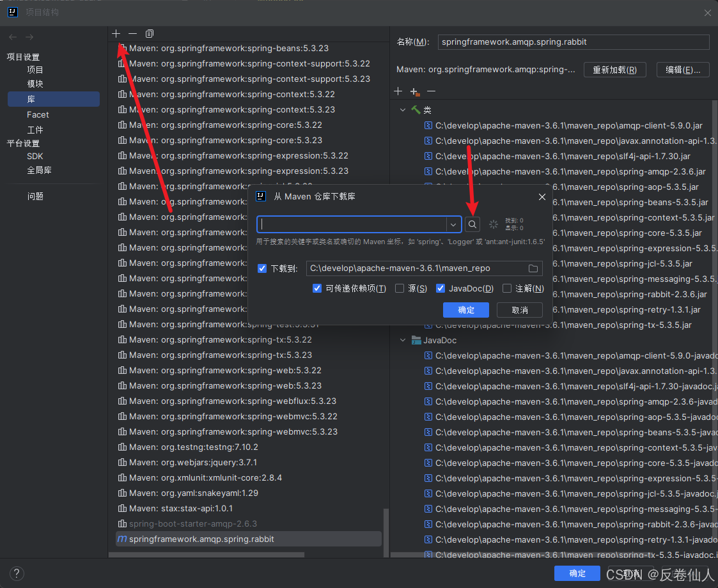Click the 重新加载(R) button
This screenshot has width=718, height=588.
(614, 70)
